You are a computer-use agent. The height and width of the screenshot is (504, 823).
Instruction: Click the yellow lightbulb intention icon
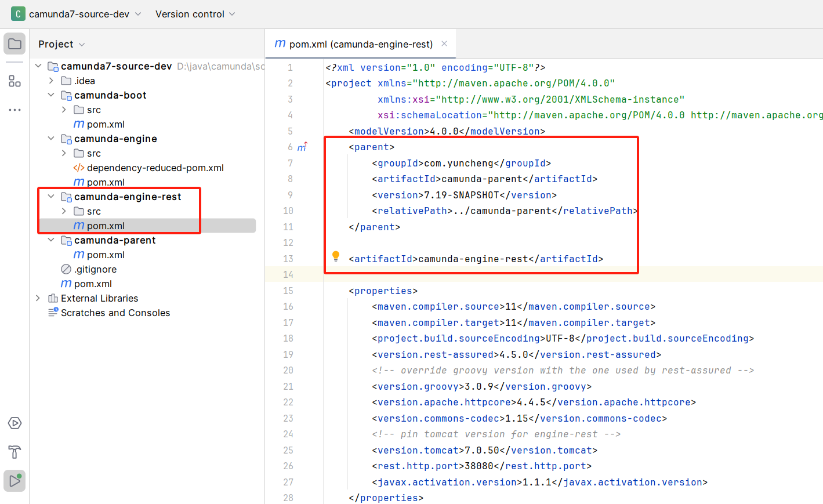point(336,256)
